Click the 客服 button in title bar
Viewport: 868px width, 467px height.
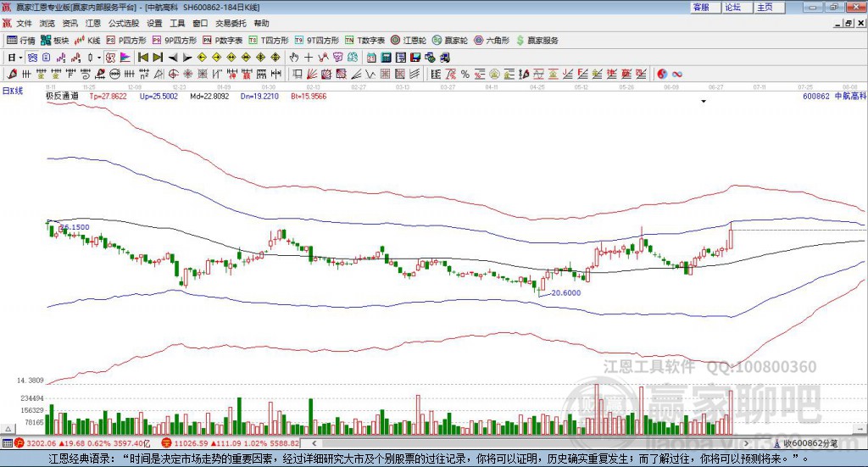point(704,7)
